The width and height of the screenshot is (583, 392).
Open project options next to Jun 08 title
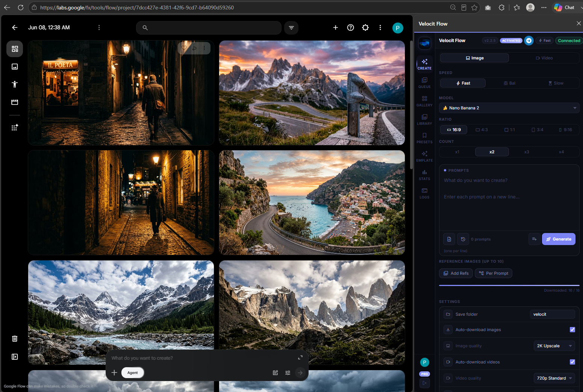pos(99,27)
